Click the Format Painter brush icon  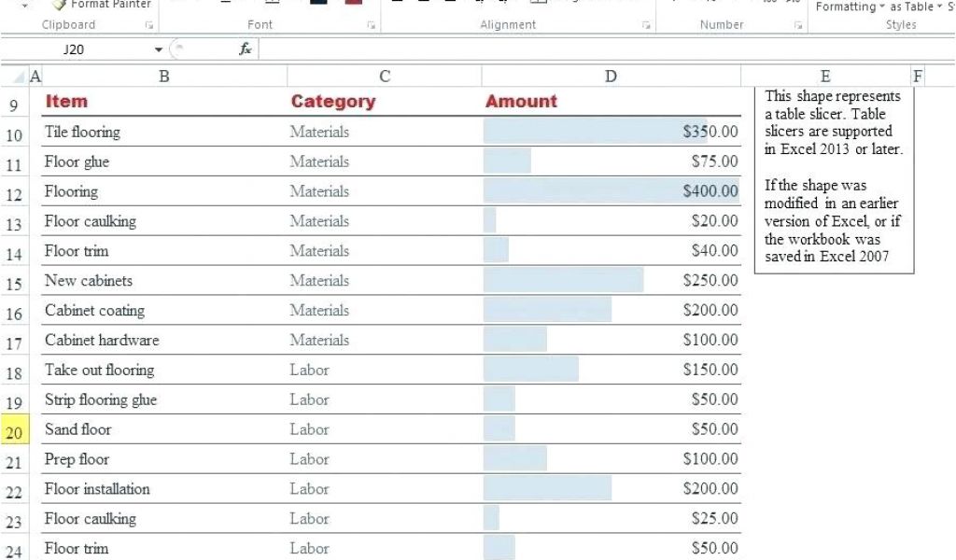[x=60, y=4]
